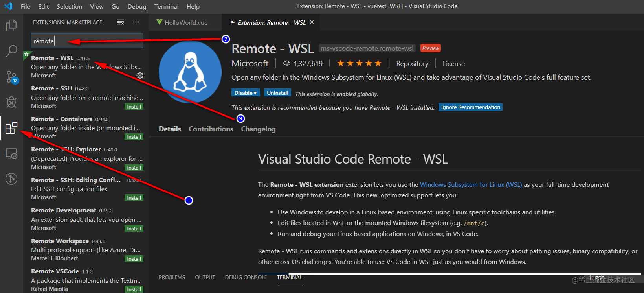Click the Remote - WSL penguin logo
644x293 pixels.
tap(190, 72)
